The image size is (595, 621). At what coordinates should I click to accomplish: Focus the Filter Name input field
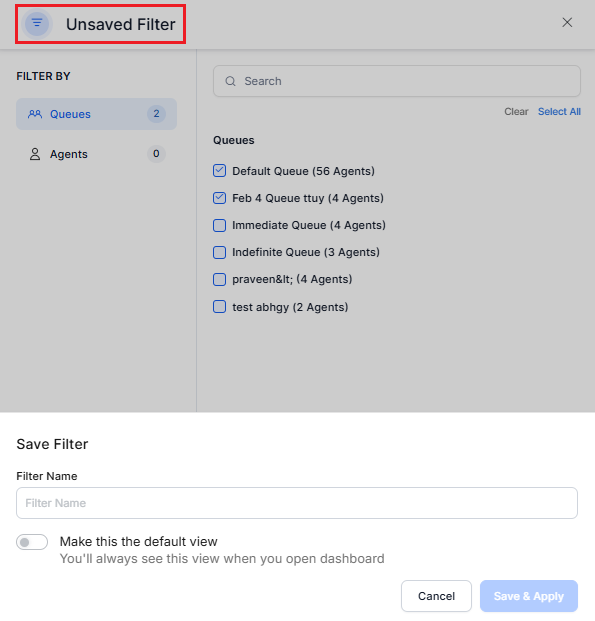(297, 503)
